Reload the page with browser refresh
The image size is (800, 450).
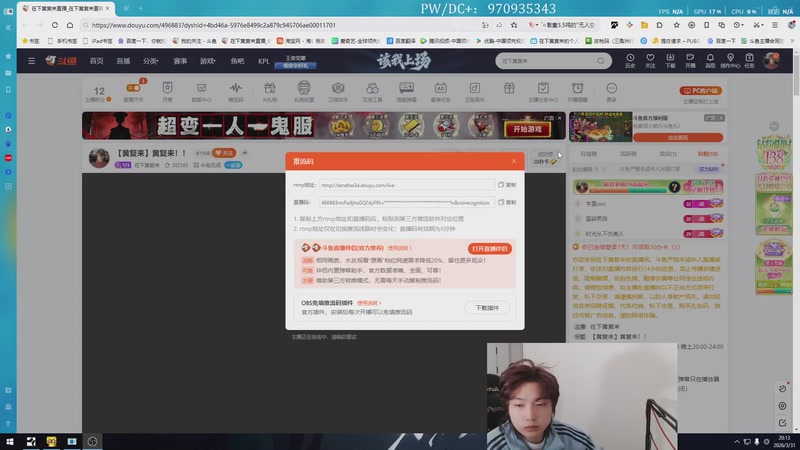point(55,25)
